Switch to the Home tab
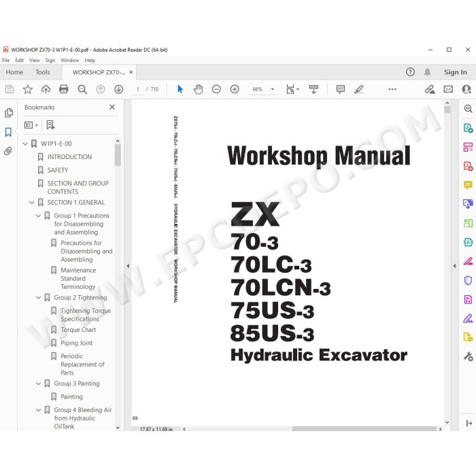The width and height of the screenshot is (476, 476). click(x=14, y=72)
